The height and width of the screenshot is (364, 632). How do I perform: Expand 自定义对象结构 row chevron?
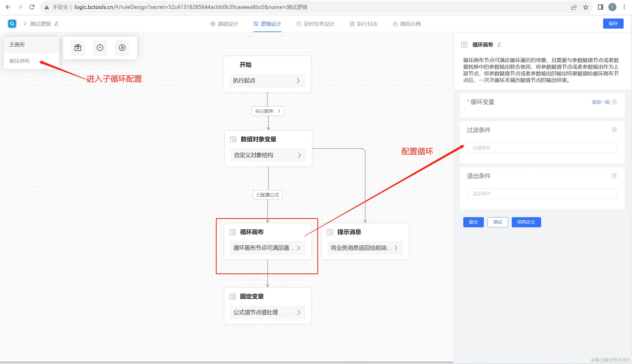(x=299, y=155)
